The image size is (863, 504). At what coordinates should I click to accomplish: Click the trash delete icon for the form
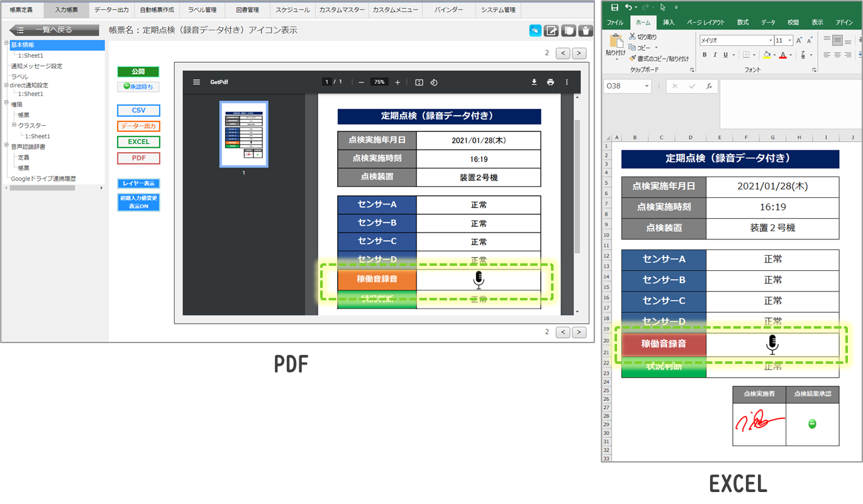pos(585,31)
